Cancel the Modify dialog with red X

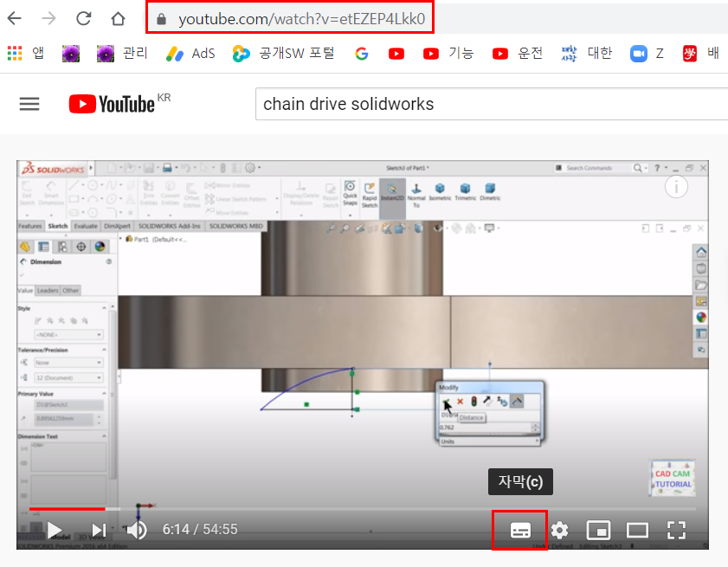[x=461, y=401]
